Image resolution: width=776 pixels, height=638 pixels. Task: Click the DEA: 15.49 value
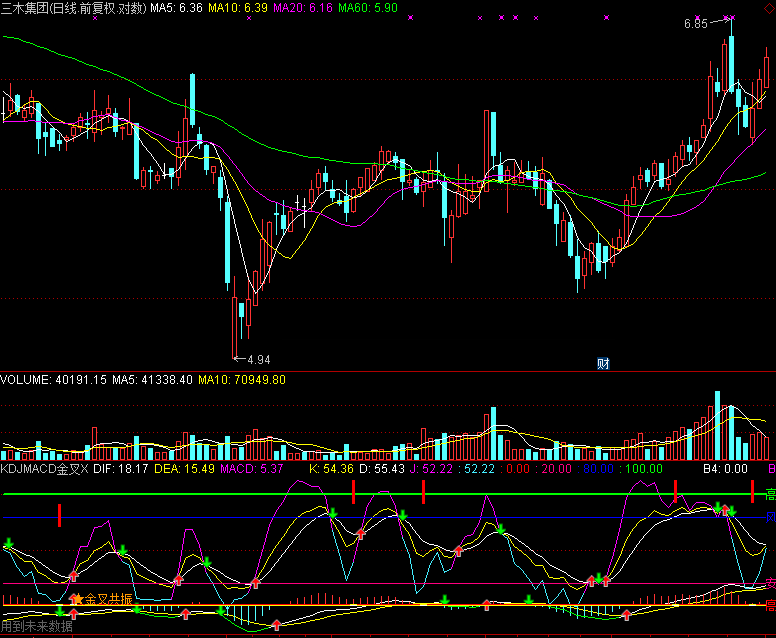(x=185, y=469)
